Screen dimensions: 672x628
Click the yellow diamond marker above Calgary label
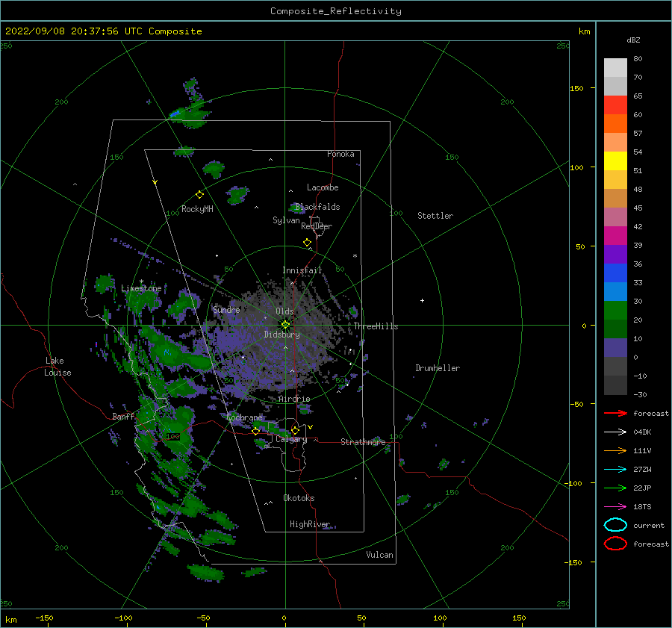point(295,430)
